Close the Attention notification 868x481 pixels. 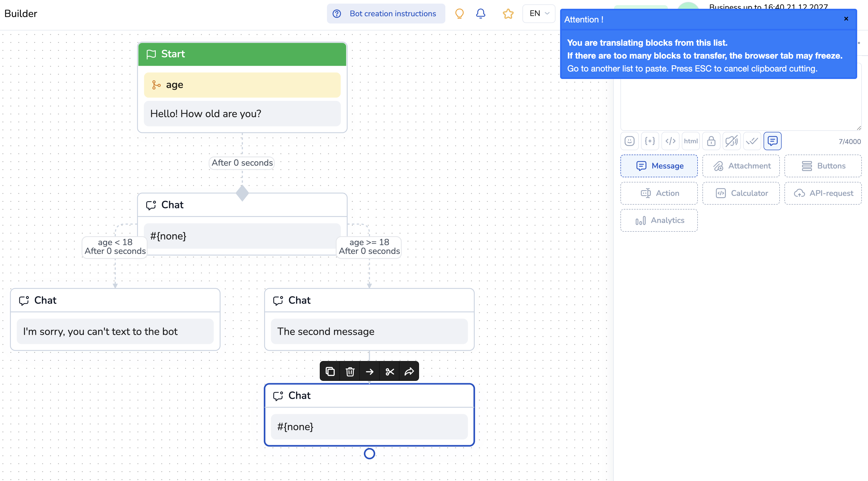[x=846, y=19]
